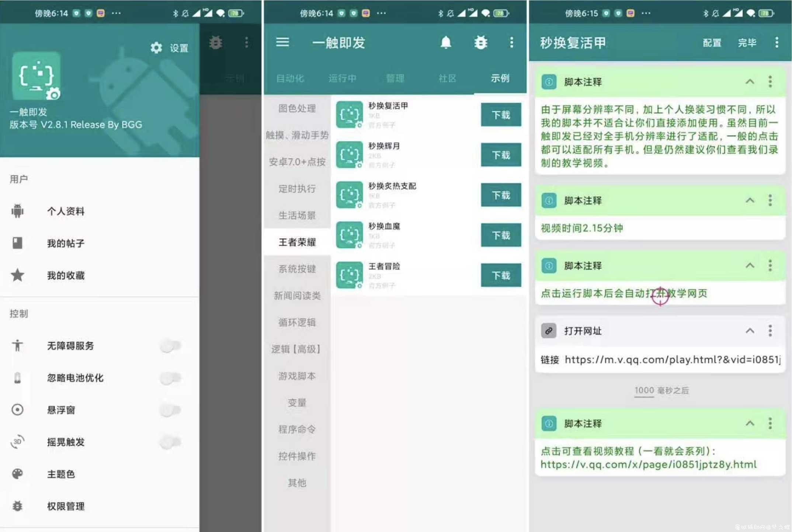Click 完毕 to finish editing
The height and width of the screenshot is (532, 792).
click(747, 43)
